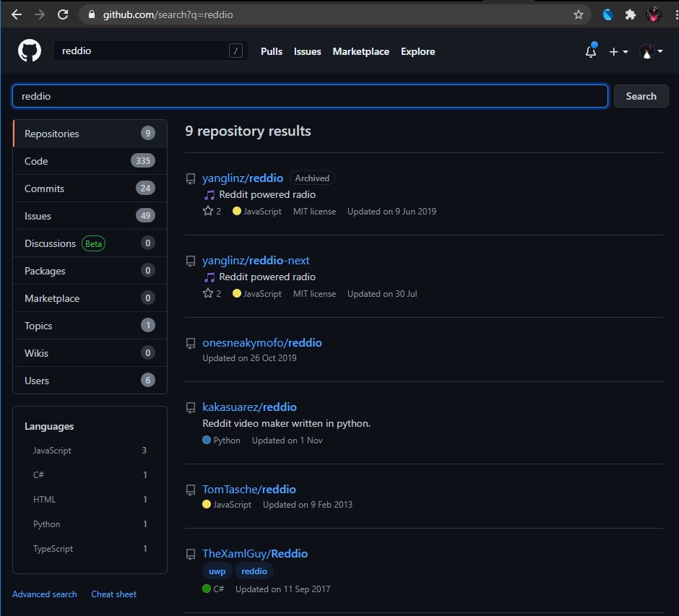Image resolution: width=679 pixels, height=616 pixels.
Task: Open TomTasche/reddio repository
Action: (x=249, y=489)
